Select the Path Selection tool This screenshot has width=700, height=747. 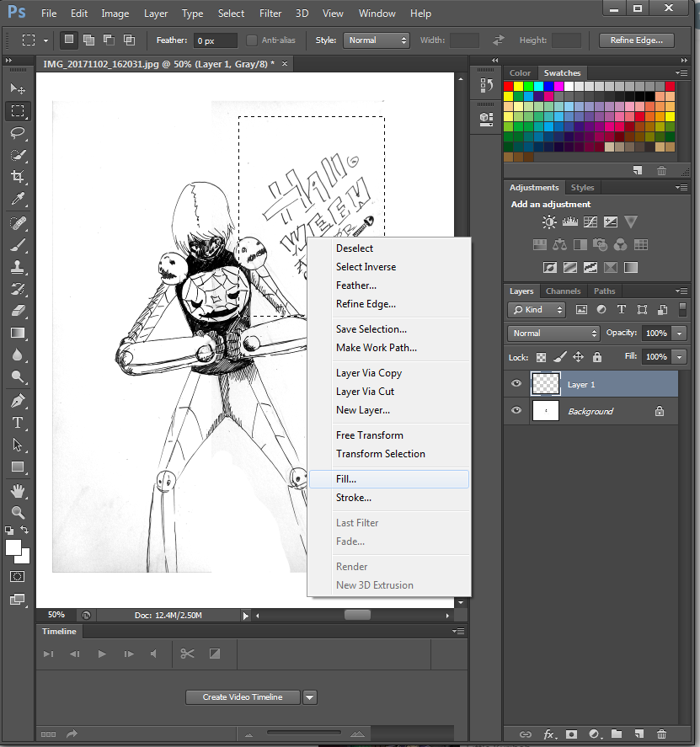pos(18,445)
